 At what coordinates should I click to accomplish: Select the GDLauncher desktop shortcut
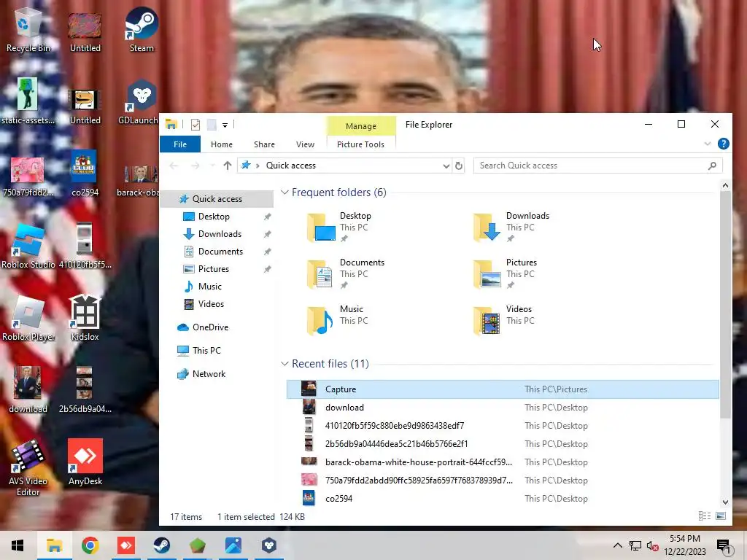138,102
